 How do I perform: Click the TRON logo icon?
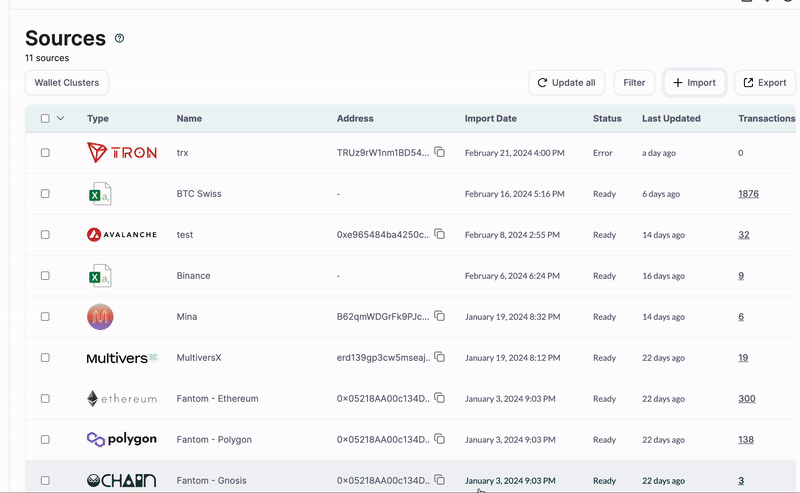coord(122,153)
